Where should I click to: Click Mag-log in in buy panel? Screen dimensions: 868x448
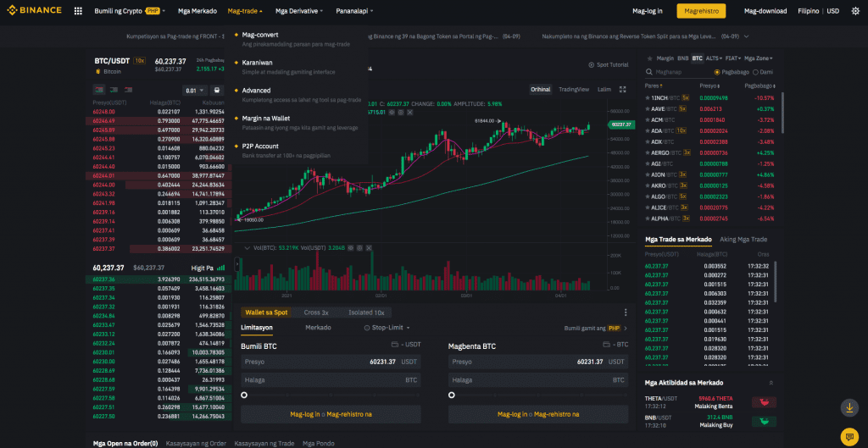point(305,414)
